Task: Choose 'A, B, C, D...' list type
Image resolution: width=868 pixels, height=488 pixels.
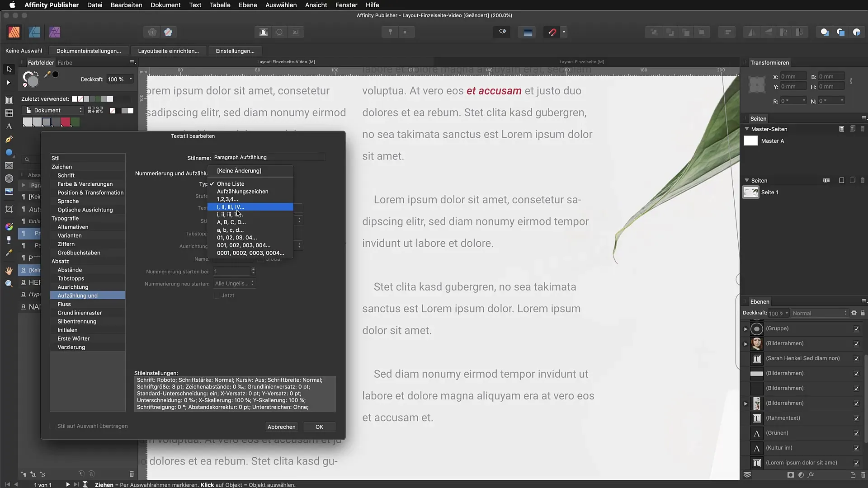Action: click(x=250, y=222)
